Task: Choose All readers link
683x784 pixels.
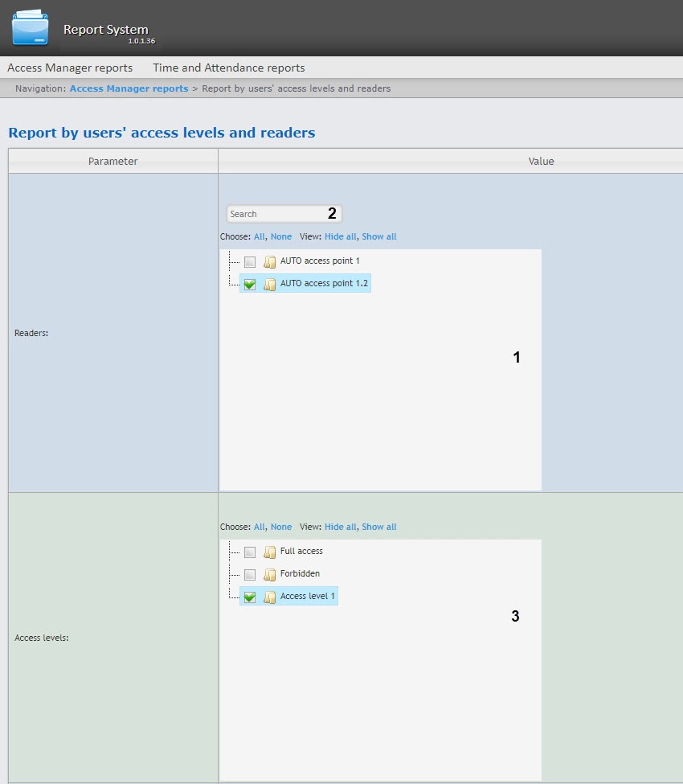Action: (259, 237)
